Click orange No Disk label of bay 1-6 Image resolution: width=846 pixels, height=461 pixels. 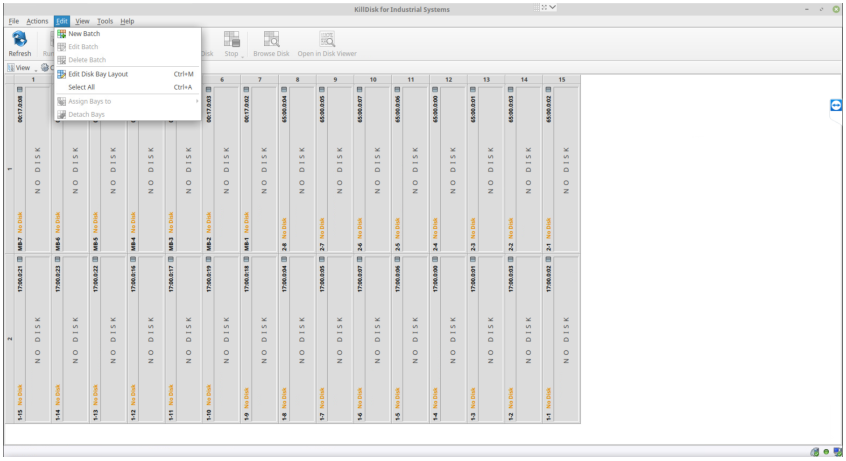coord(360,397)
